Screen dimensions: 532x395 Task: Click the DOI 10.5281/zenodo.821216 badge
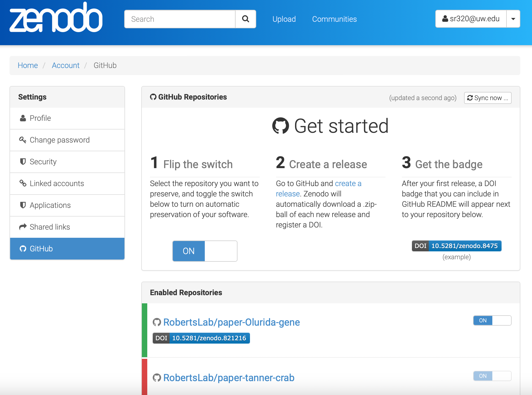[x=201, y=338]
